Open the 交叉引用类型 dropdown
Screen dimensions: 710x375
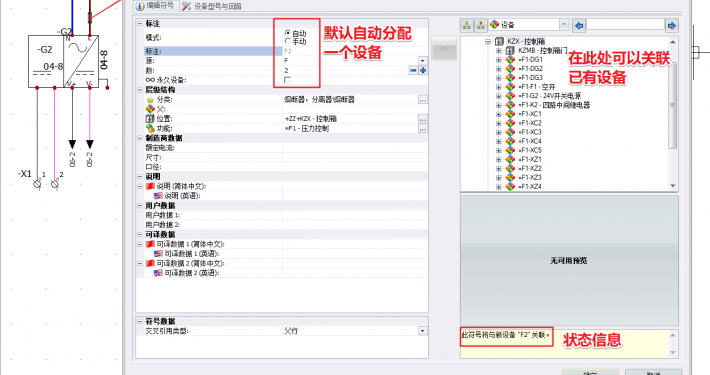pyautogui.click(x=422, y=331)
